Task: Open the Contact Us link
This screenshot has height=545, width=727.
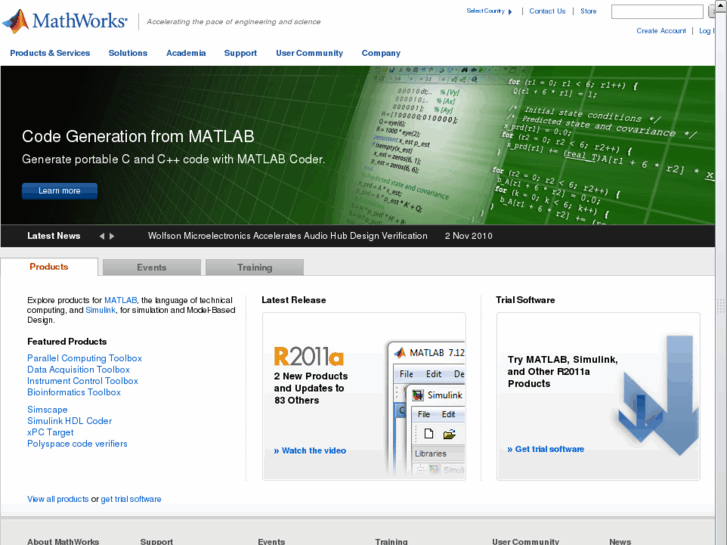Action: point(547,11)
